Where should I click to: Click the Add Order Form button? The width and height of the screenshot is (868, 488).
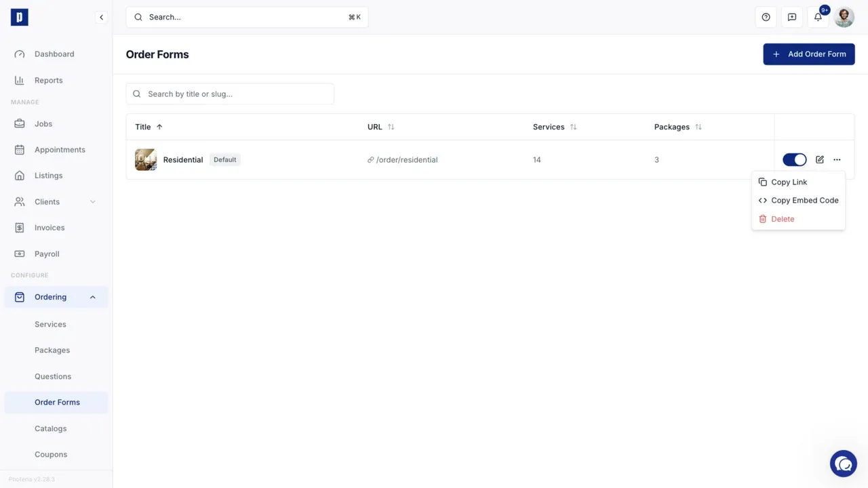click(809, 54)
